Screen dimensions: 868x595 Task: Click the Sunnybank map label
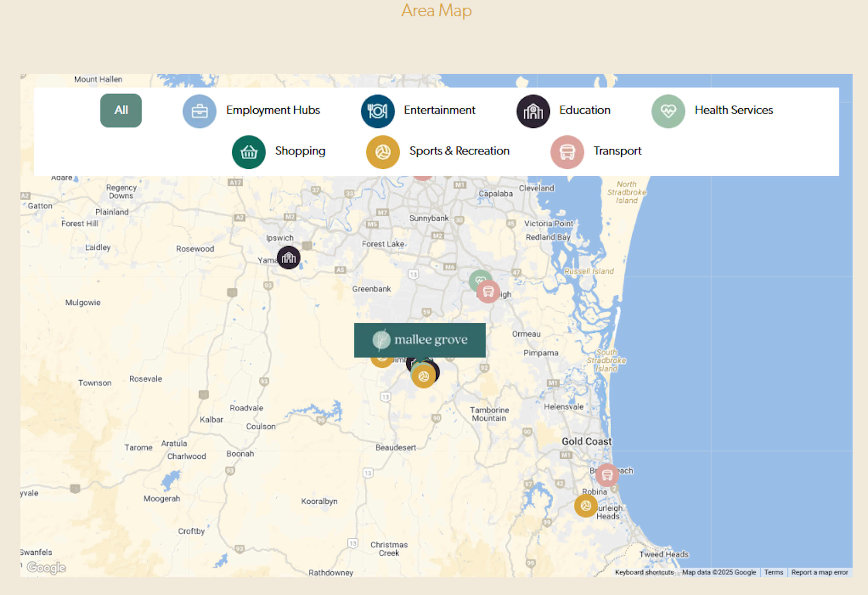point(429,218)
